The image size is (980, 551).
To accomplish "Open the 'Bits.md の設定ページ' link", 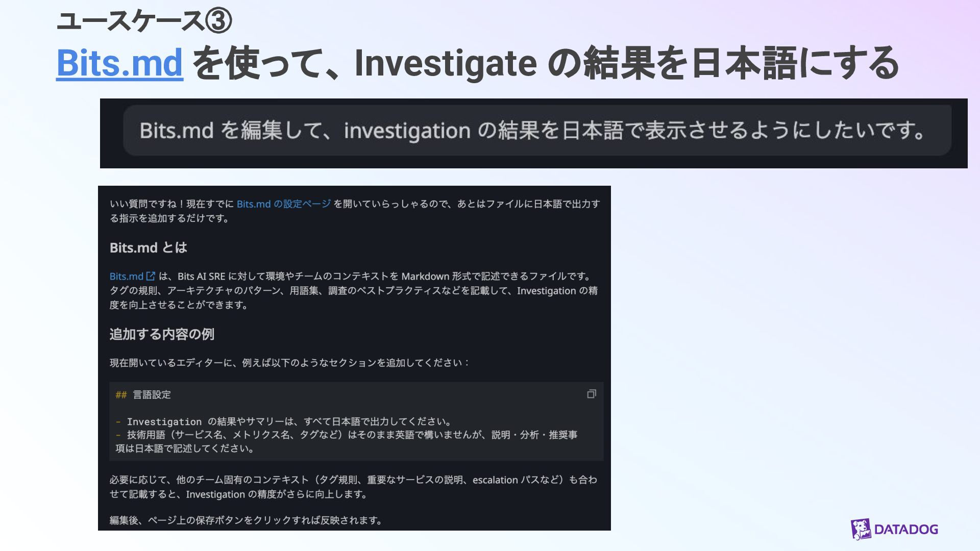I will point(284,204).
